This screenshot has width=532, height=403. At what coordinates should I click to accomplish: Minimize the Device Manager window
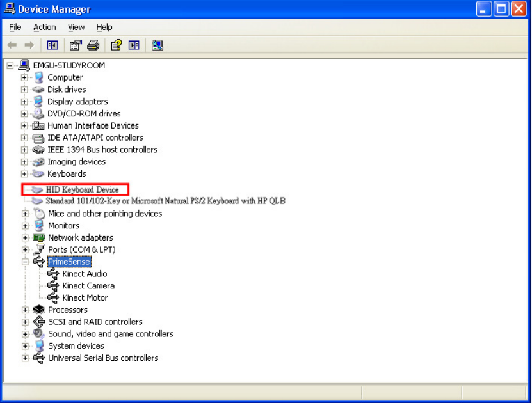[x=483, y=8]
